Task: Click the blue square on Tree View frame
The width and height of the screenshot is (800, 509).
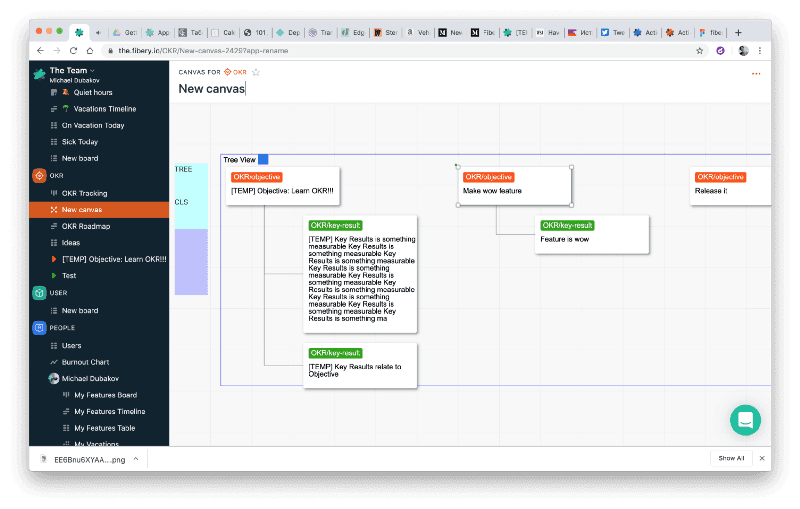Action: point(263,159)
